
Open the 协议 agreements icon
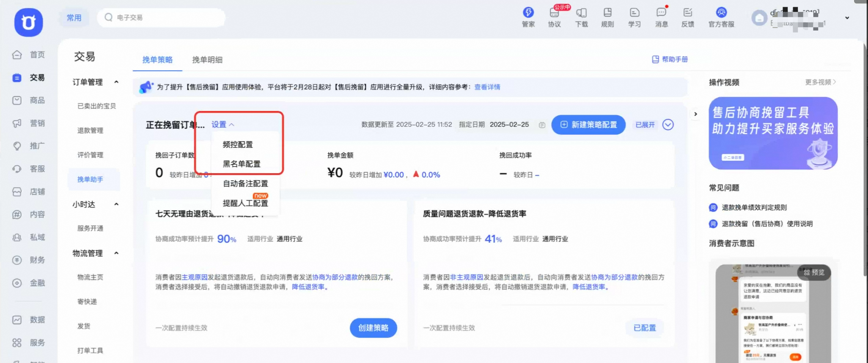(554, 17)
